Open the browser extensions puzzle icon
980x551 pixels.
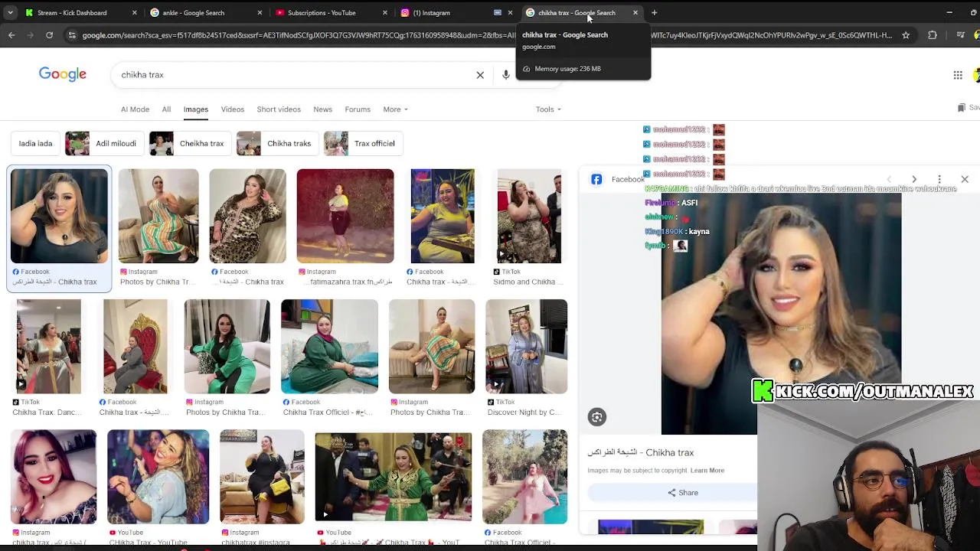point(932,35)
